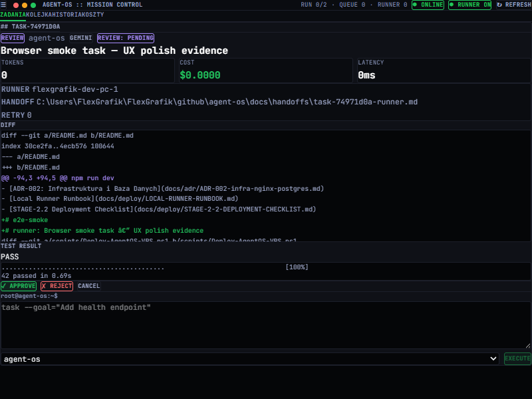Viewport: 532px width, 399px height.
Task: Click the LATENCY value 0ms
Action: [x=367, y=75]
